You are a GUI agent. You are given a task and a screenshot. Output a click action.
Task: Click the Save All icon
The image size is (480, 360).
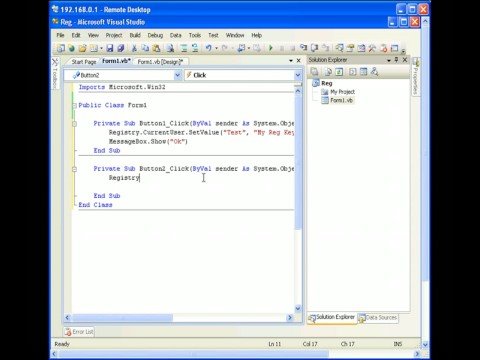click(x=121, y=48)
